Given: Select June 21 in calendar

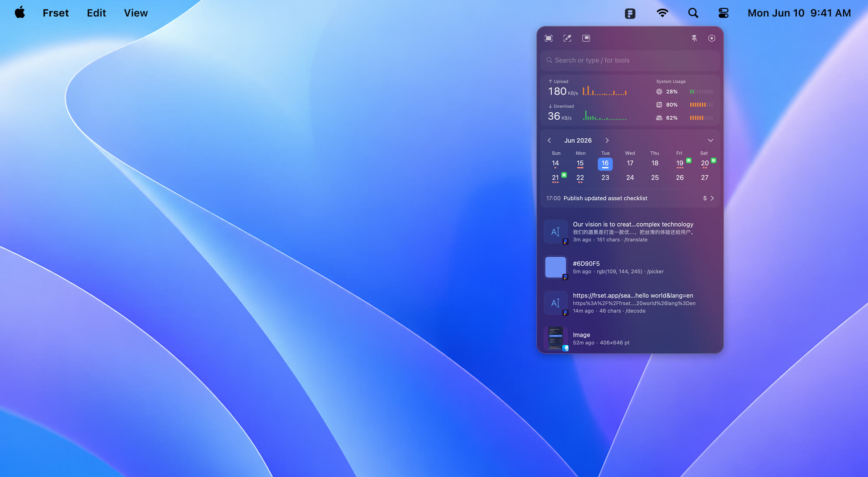Looking at the screenshot, I should tap(556, 178).
